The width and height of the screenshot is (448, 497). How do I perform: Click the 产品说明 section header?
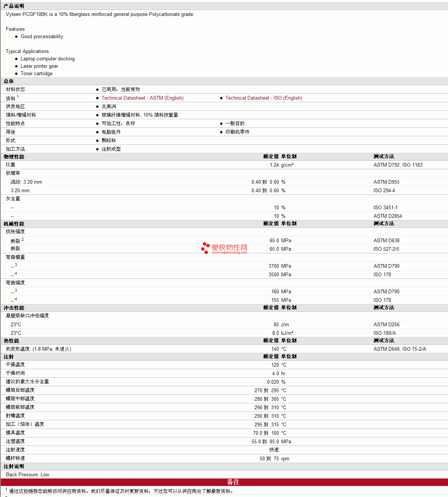point(14,6)
